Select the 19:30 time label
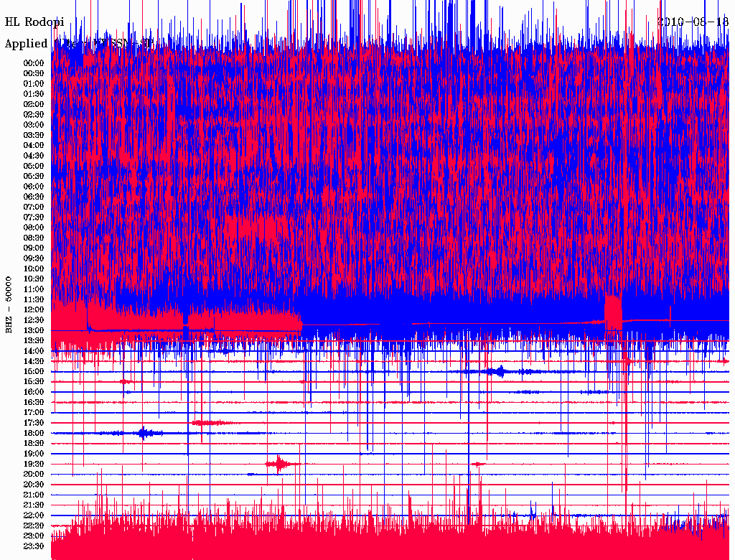Screen dimensions: 735x560 (x=33, y=465)
